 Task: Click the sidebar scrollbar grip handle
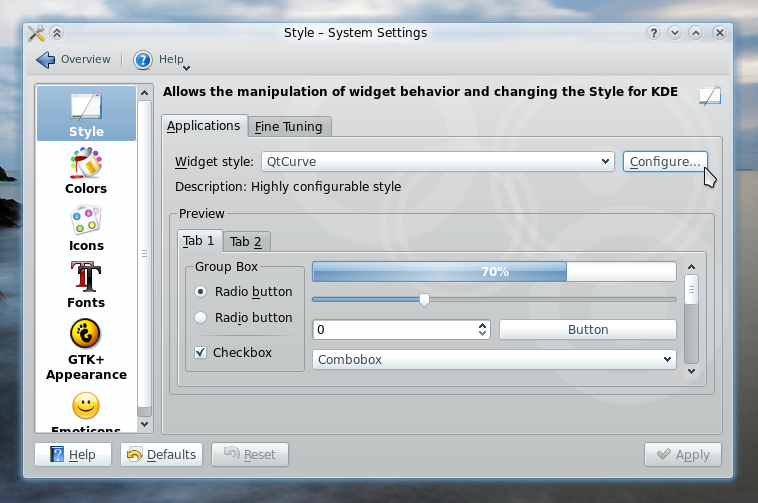(145, 254)
